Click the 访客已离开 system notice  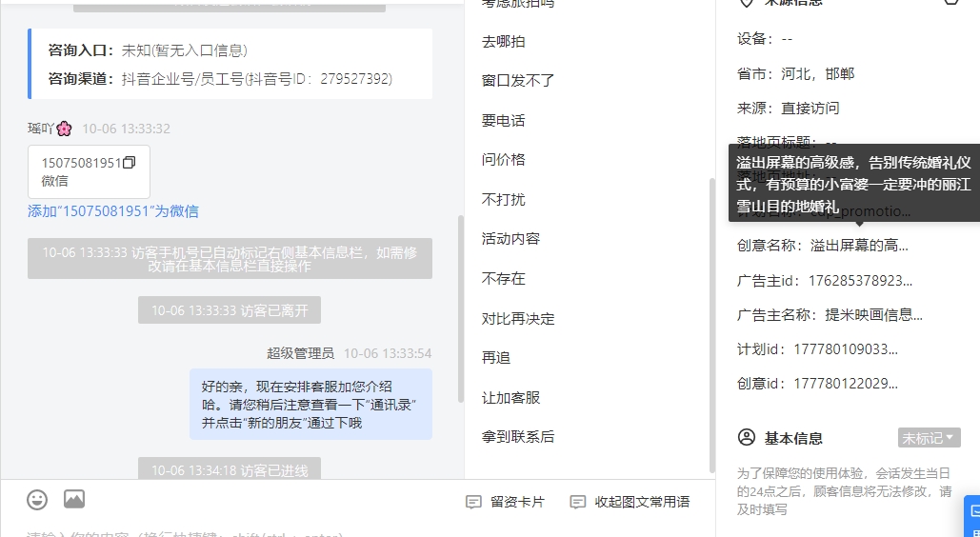point(230,310)
